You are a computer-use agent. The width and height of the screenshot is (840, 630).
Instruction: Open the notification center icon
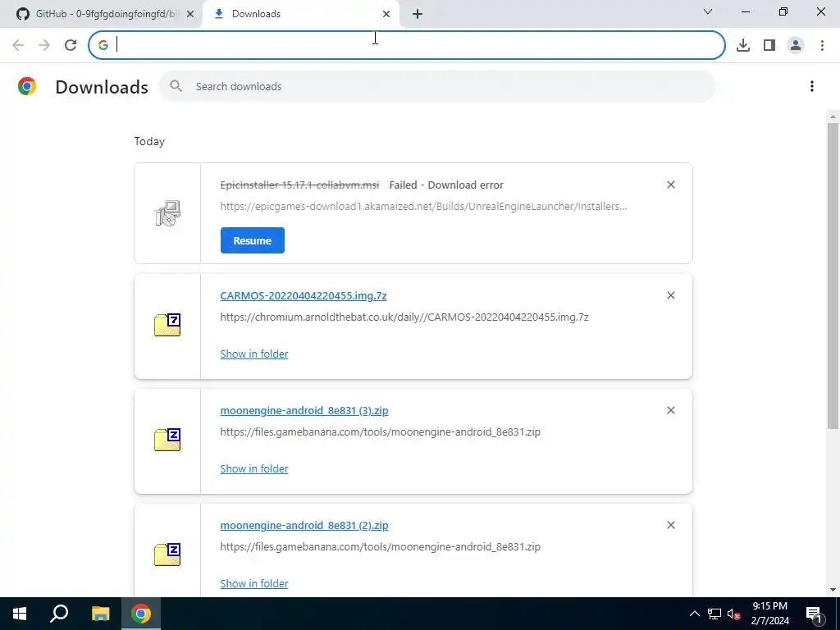pyautogui.click(x=814, y=614)
